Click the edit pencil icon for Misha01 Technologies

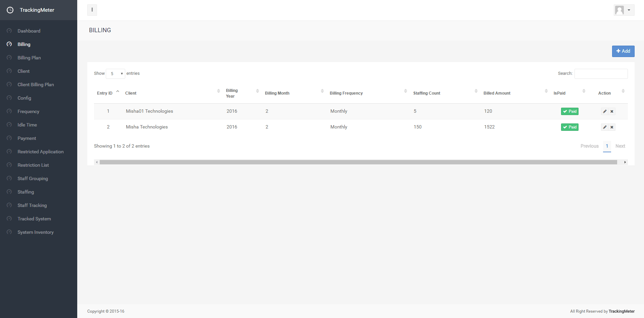click(605, 111)
